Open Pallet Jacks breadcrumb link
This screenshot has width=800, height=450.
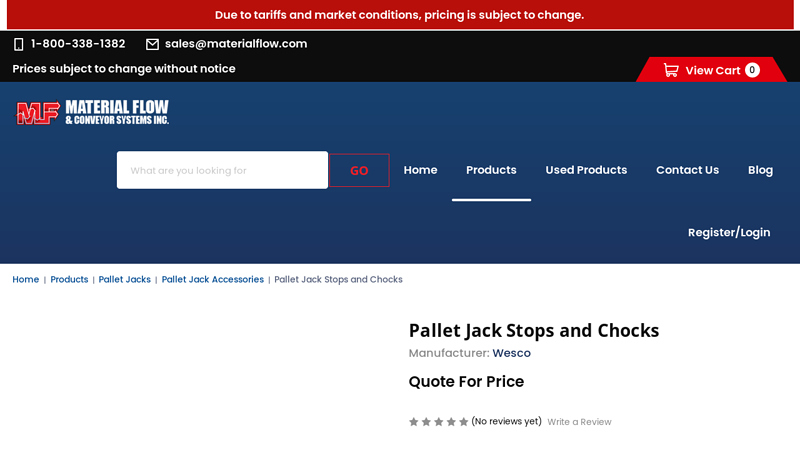(x=124, y=280)
